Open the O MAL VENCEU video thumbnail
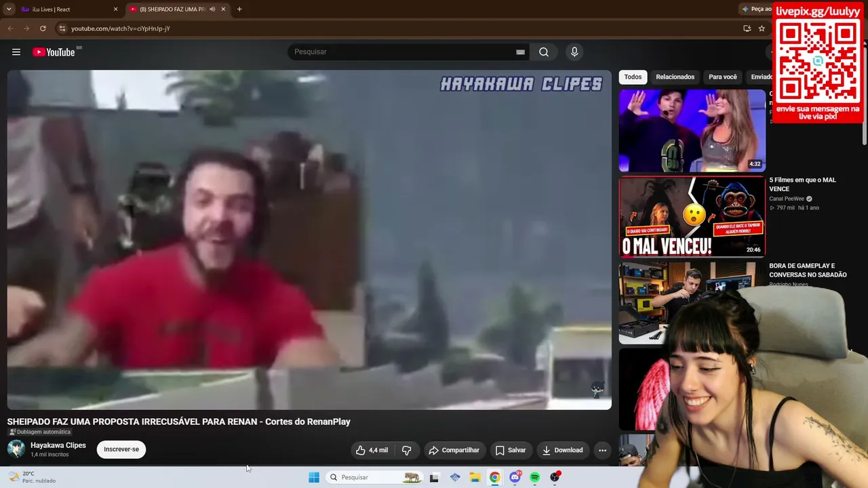 point(692,217)
